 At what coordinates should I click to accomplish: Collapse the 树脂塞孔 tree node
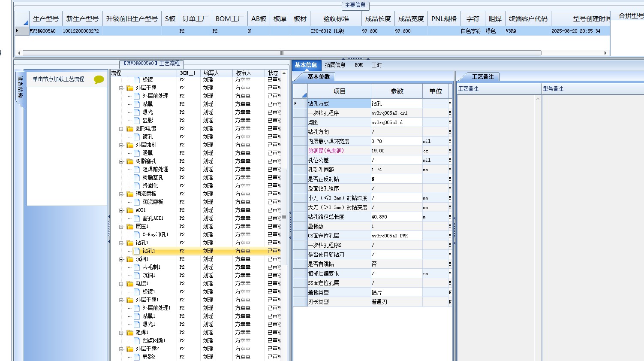pyautogui.click(x=121, y=161)
